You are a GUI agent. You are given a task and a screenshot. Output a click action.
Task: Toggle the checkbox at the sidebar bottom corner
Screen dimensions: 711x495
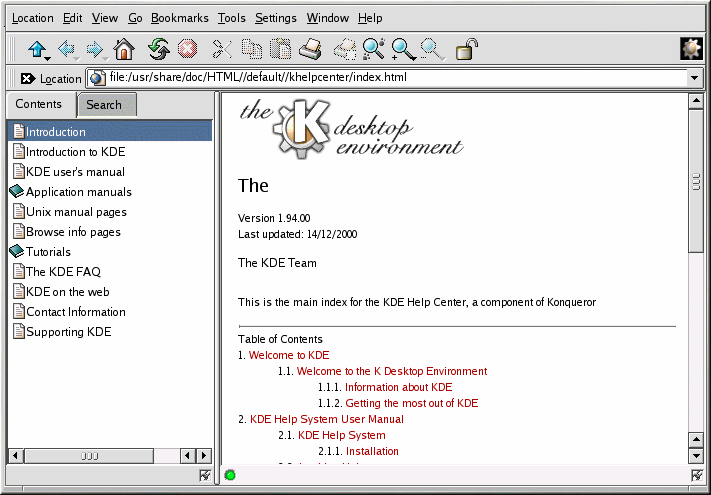tap(205, 475)
